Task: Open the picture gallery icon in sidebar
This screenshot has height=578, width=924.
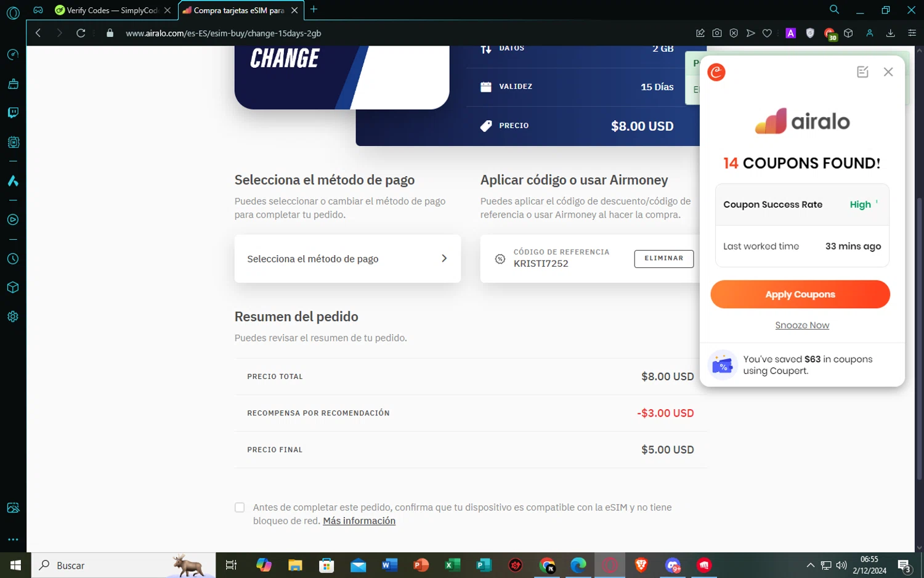Action: tap(13, 508)
